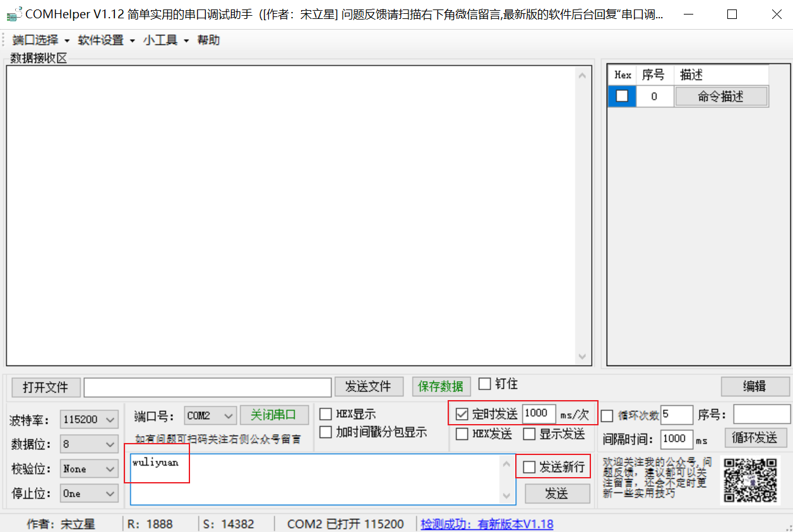The image size is (793, 532).
Task: Open the 软件设置 menu
Action: pyautogui.click(x=101, y=40)
